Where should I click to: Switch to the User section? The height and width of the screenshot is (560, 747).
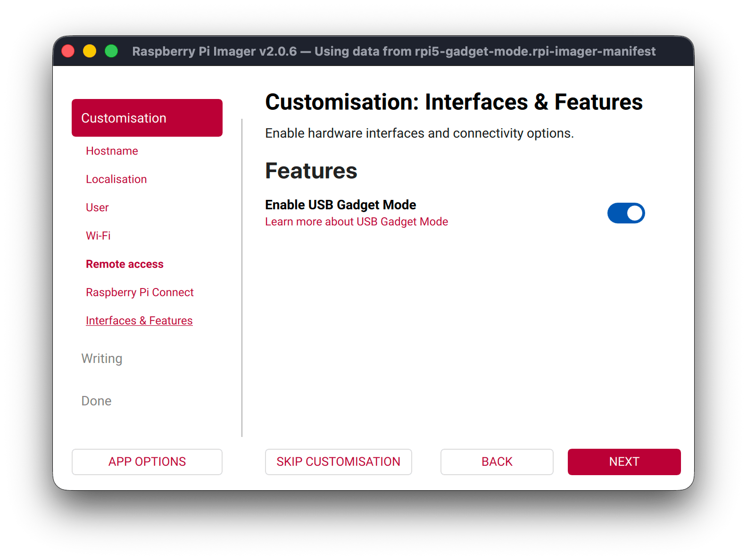tap(97, 207)
